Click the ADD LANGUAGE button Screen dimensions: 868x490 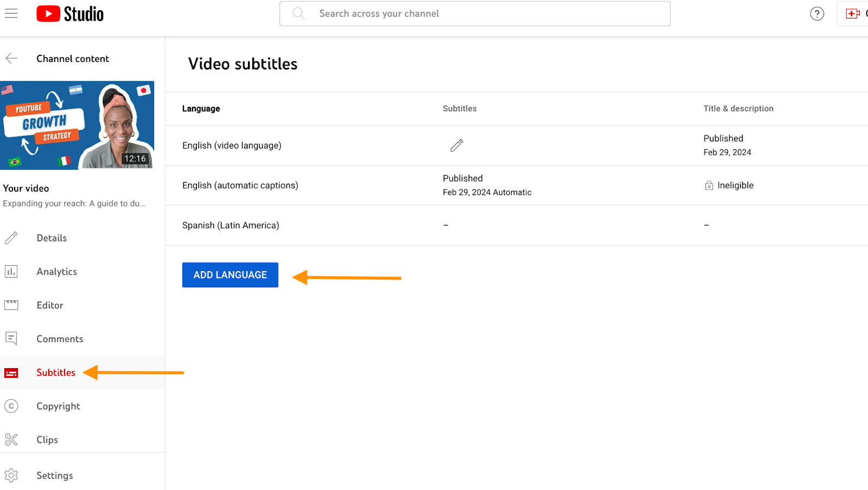pyautogui.click(x=229, y=274)
